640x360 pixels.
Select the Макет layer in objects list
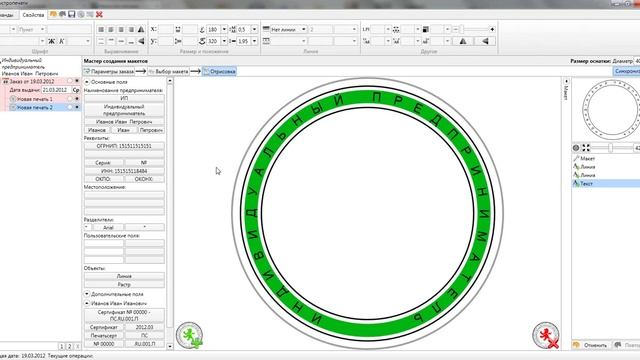pos(588,158)
